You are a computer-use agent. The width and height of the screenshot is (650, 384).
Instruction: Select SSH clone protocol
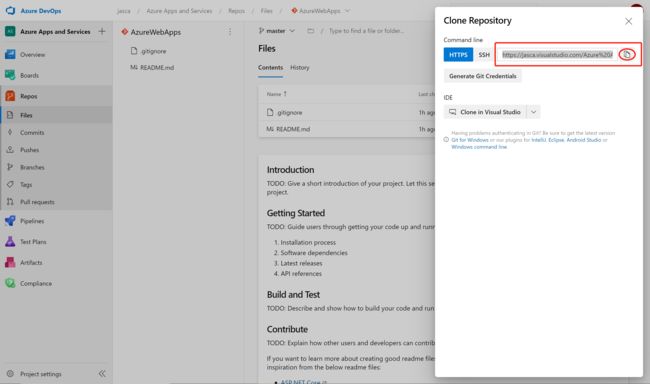[x=484, y=55]
